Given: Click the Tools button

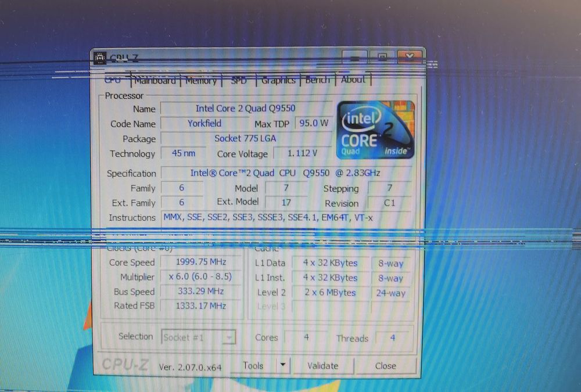Looking at the screenshot, I should point(253,366).
